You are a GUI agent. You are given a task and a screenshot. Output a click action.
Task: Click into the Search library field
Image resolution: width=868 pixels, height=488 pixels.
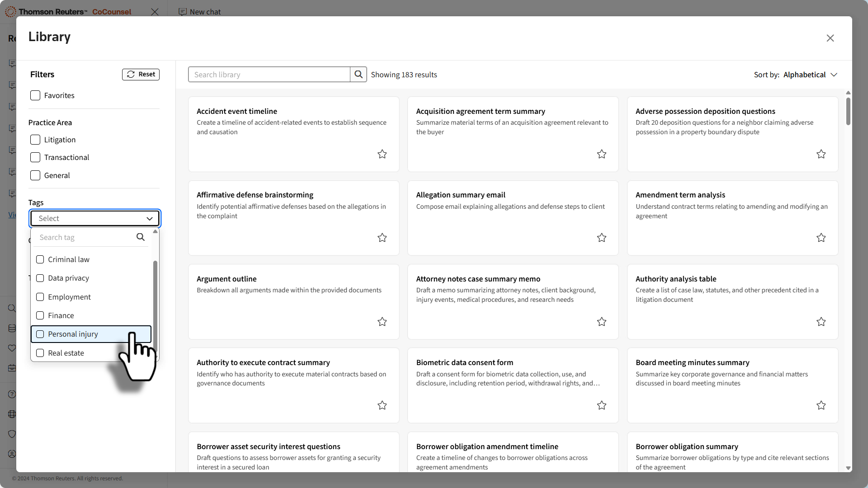[269, 75]
